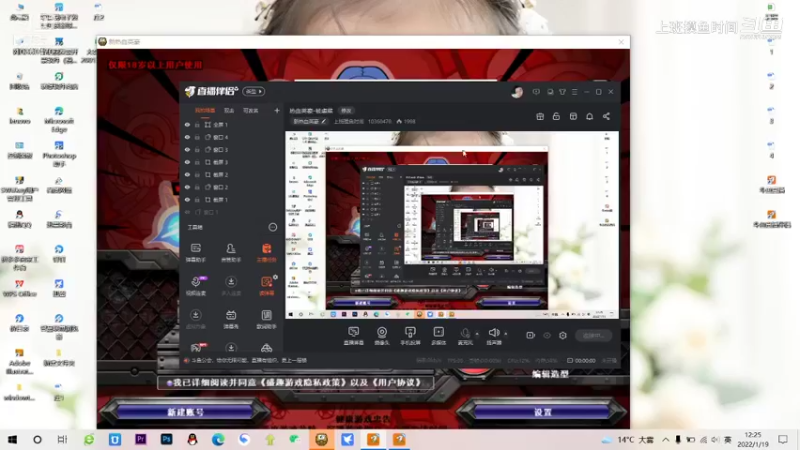Open Photoshop from the taskbar

(166, 439)
